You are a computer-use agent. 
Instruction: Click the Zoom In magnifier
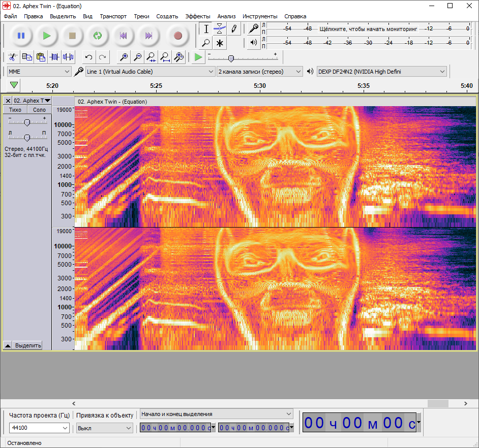[124, 57]
